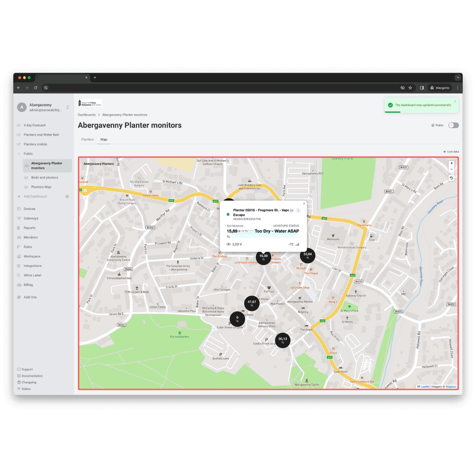This screenshot has width=476, height=476.
Task: Open the browser side panel
Action: coord(422,88)
